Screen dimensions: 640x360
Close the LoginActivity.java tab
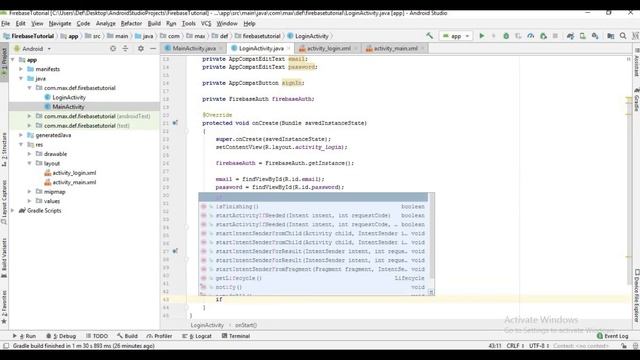[289, 48]
